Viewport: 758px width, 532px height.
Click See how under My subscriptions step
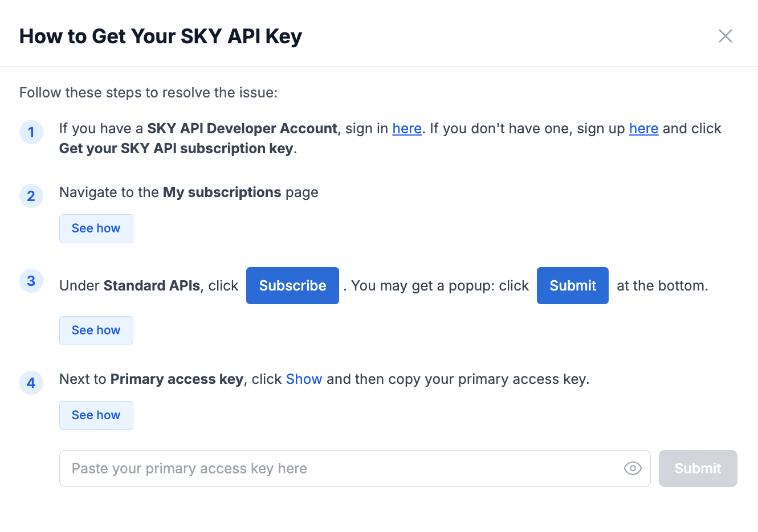[x=96, y=228]
